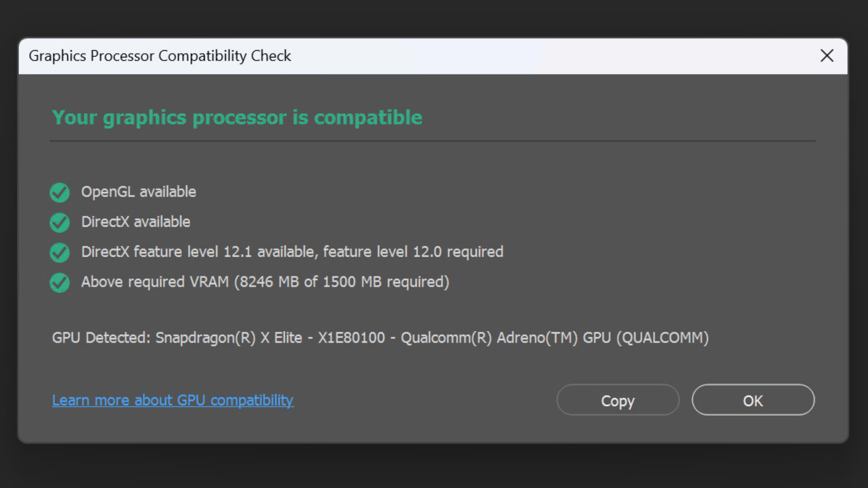Click the 'OpenGL available' text
Viewport: 868px width, 488px height.
pyautogui.click(x=138, y=192)
